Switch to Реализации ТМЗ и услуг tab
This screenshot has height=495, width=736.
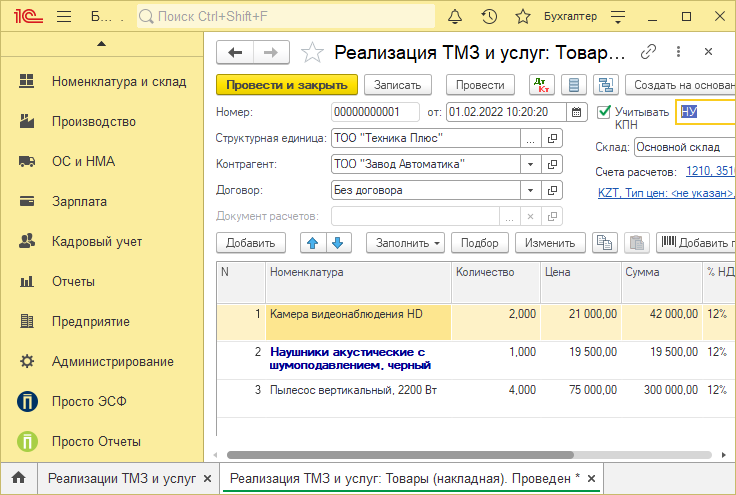pos(122,478)
